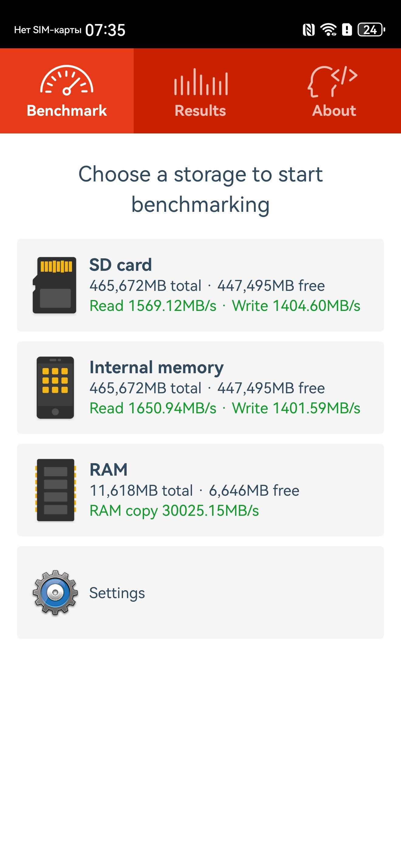Screen dimensions: 401x868
Task: Select the Internal memory title
Action: click(156, 367)
